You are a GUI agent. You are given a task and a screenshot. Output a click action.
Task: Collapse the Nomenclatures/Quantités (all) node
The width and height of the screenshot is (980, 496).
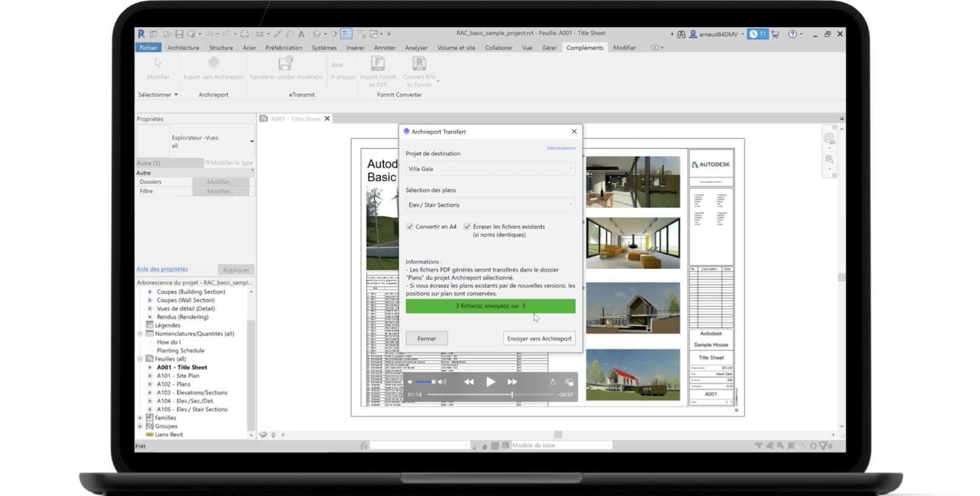140,333
